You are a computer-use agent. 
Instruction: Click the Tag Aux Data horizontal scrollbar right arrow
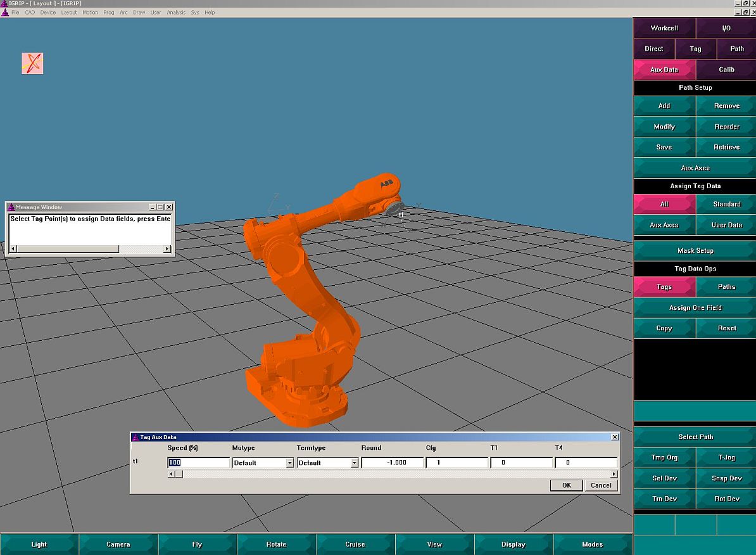pyautogui.click(x=614, y=474)
